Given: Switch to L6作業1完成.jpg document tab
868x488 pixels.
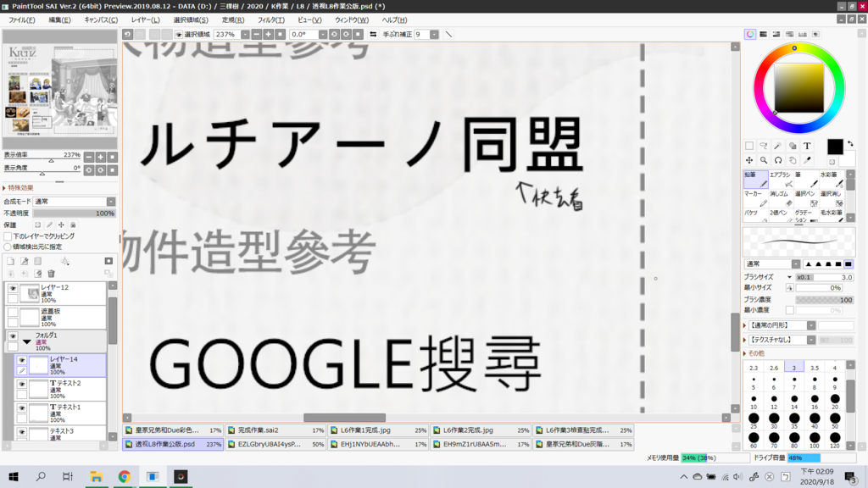Looking at the screenshot, I should [x=377, y=430].
